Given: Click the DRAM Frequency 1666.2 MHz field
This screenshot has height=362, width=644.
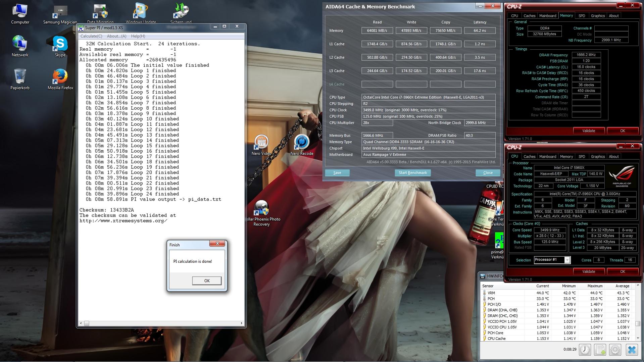Looking at the screenshot, I should pos(586,55).
